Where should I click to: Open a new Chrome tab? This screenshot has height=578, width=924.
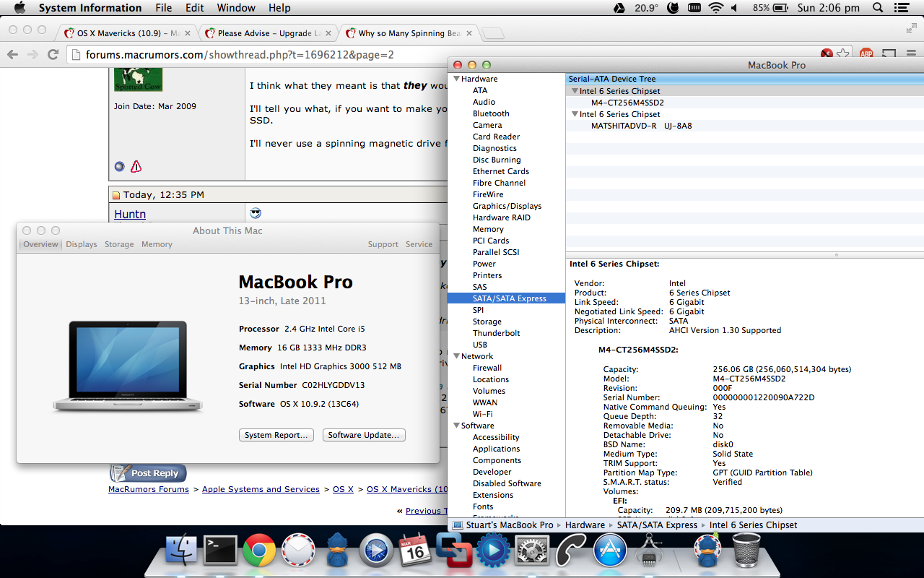492,34
